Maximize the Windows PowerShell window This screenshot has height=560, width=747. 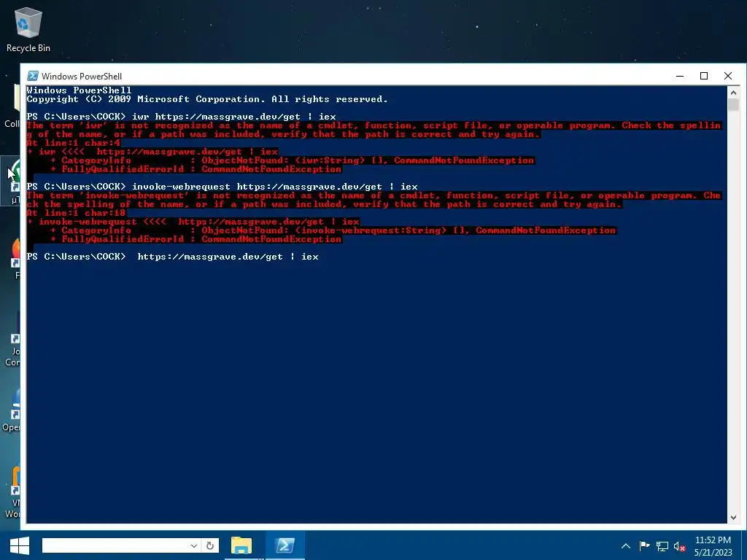704,76
